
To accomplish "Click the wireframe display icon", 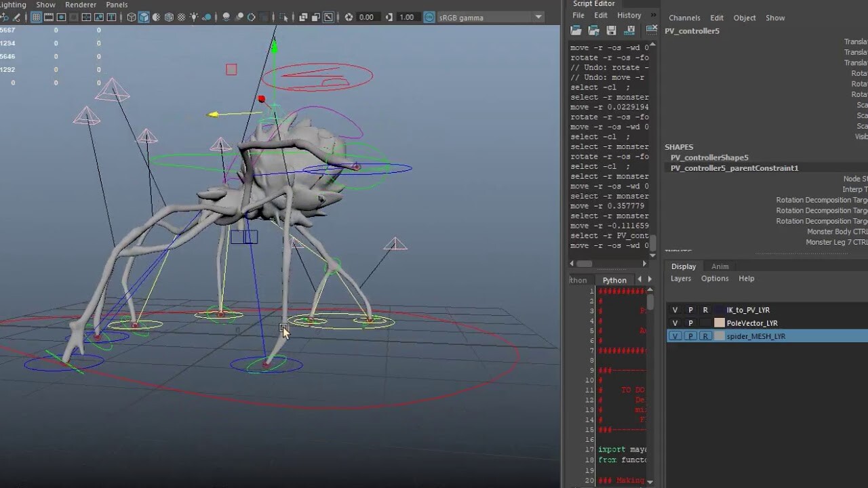I will (132, 18).
